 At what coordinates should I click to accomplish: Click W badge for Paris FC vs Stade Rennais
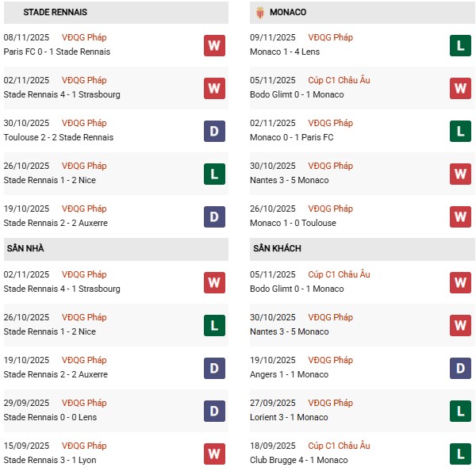point(214,45)
